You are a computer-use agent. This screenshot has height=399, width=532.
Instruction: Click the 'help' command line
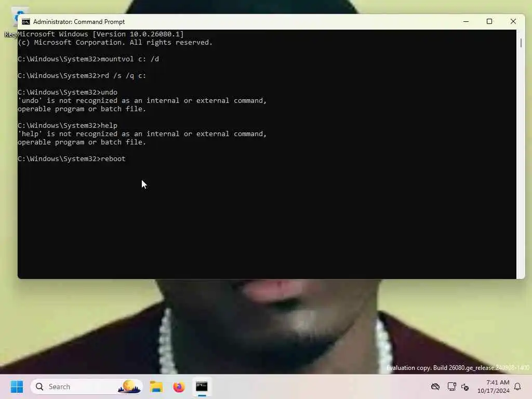(x=68, y=126)
